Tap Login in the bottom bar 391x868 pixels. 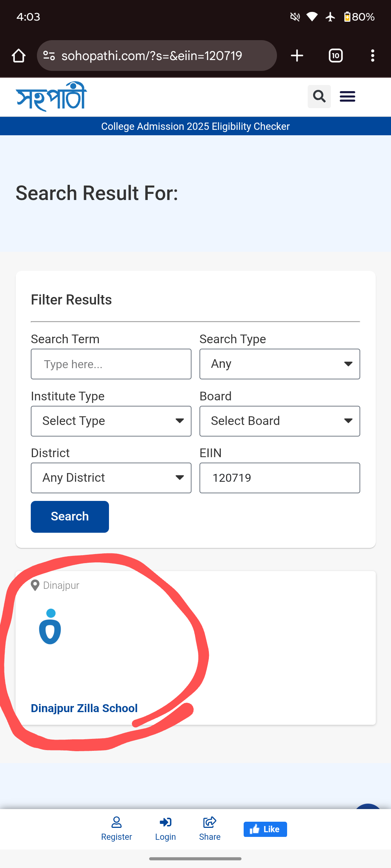coord(165,829)
